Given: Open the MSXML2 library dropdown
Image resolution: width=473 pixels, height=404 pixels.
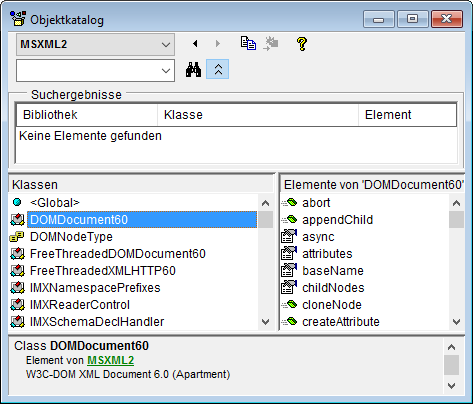Looking at the screenshot, I should coord(95,44).
